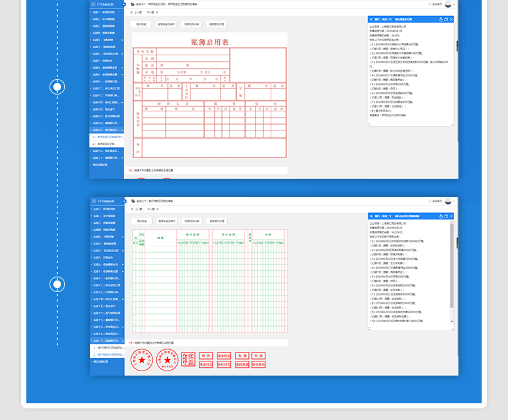Click 提交实验 button above the 账簿启用表 form
The height and width of the screenshot is (420, 508).
pyautogui.click(x=141, y=24)
